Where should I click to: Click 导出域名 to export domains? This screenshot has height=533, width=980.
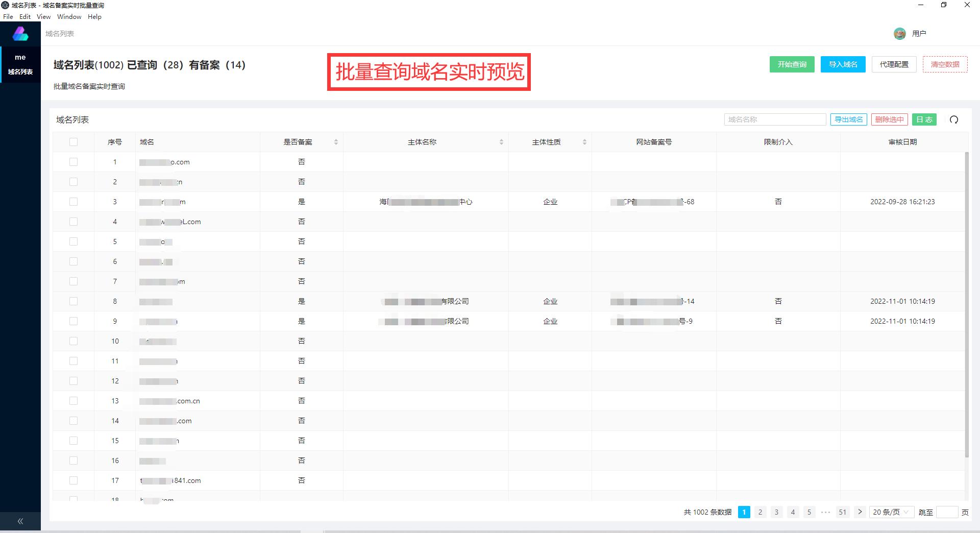click(x=849, y=119)
